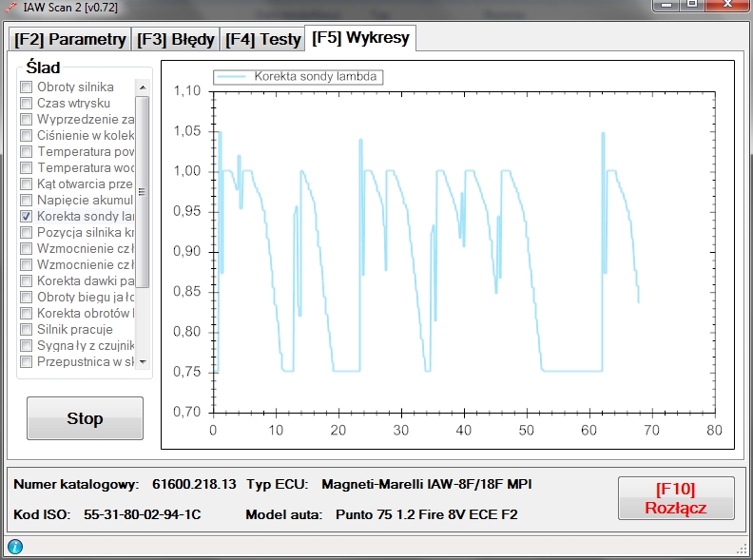Image resolution: width=753 pixels, height=560 pixels.
Task: Click the [F10] Rozłącz disconnect button
Action: [675, 498]
